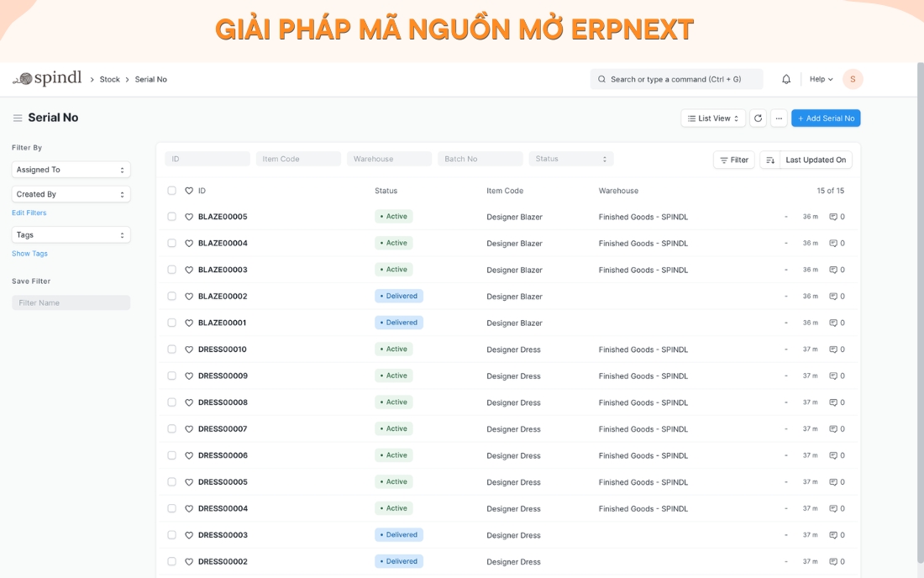Click the page vertical scrollbar
Screen dimensions: 924x578
[x=921, y=313]
